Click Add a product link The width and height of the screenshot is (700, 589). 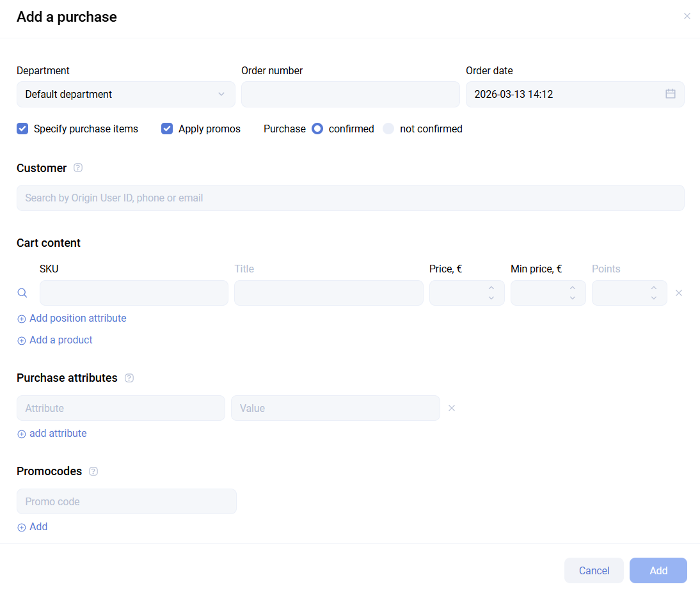tap(61, 340)
